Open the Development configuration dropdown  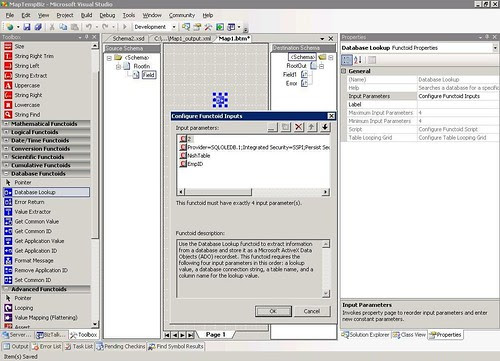coord(174,27)
